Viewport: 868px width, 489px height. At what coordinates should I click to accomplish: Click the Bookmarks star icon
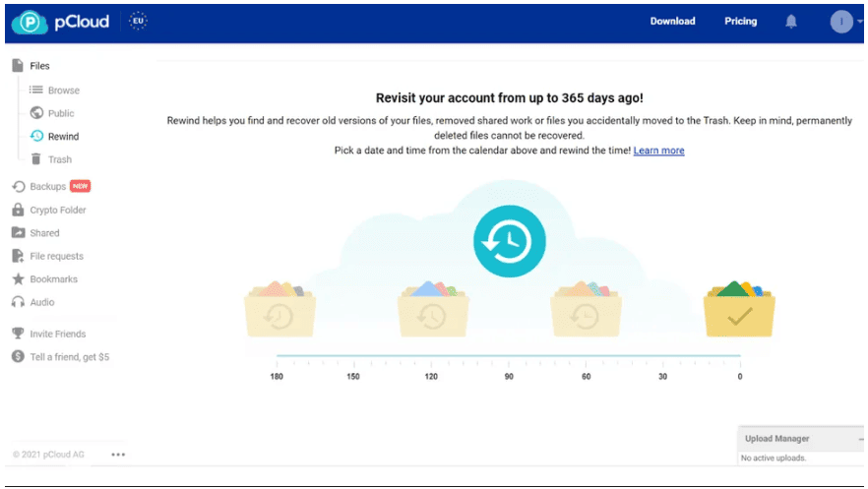pos(19,278)
